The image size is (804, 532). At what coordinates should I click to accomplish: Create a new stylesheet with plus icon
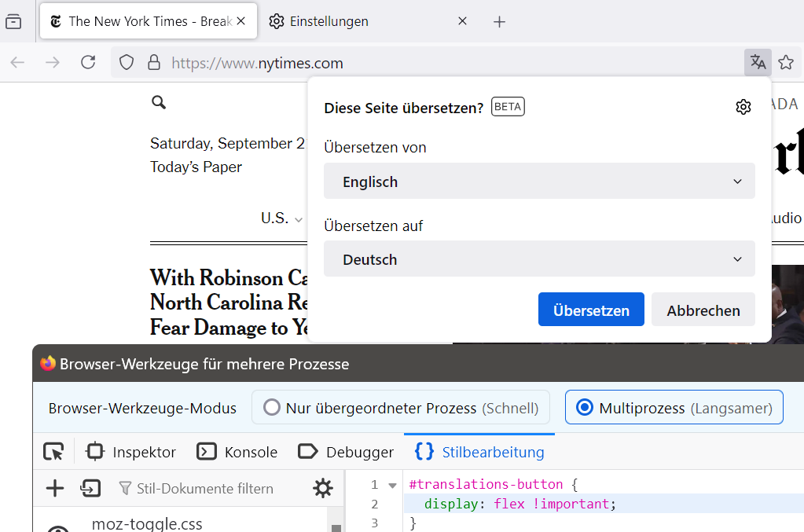(55, 489)
